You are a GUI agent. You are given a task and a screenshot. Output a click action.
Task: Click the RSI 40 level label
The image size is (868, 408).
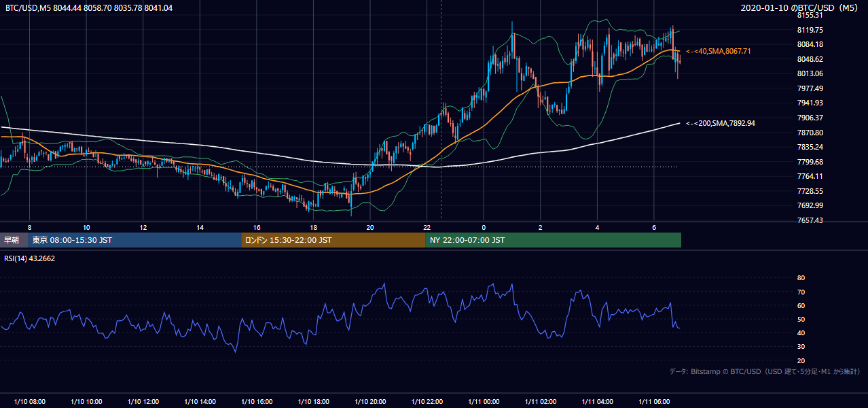(x=801, y=333)
